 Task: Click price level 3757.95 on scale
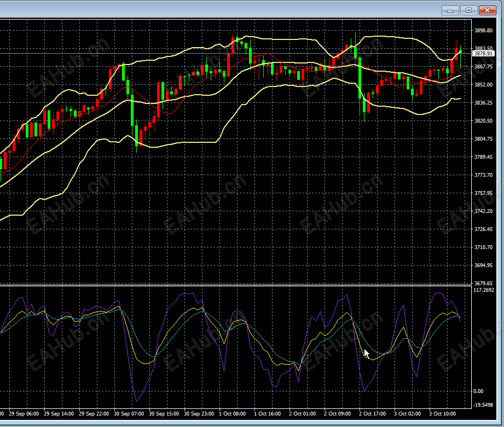tap(483, 193)
